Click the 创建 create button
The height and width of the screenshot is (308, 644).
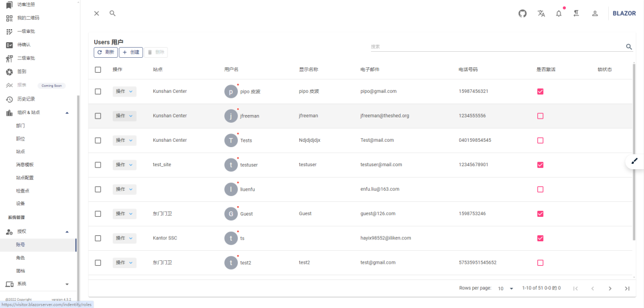pyautogui.click(x=131, y=52)
